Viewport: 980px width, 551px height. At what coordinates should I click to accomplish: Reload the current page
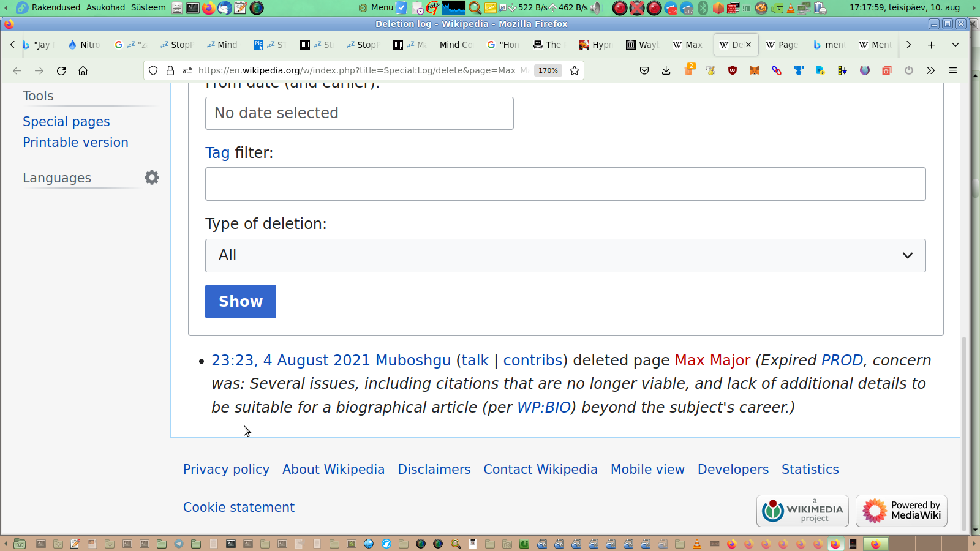tap(61, 70)
